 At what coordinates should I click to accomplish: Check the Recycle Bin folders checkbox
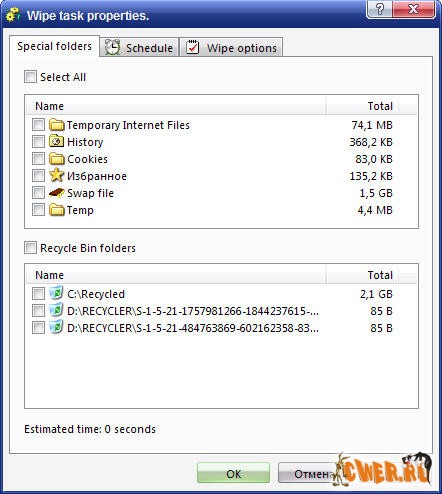[30, 248]
